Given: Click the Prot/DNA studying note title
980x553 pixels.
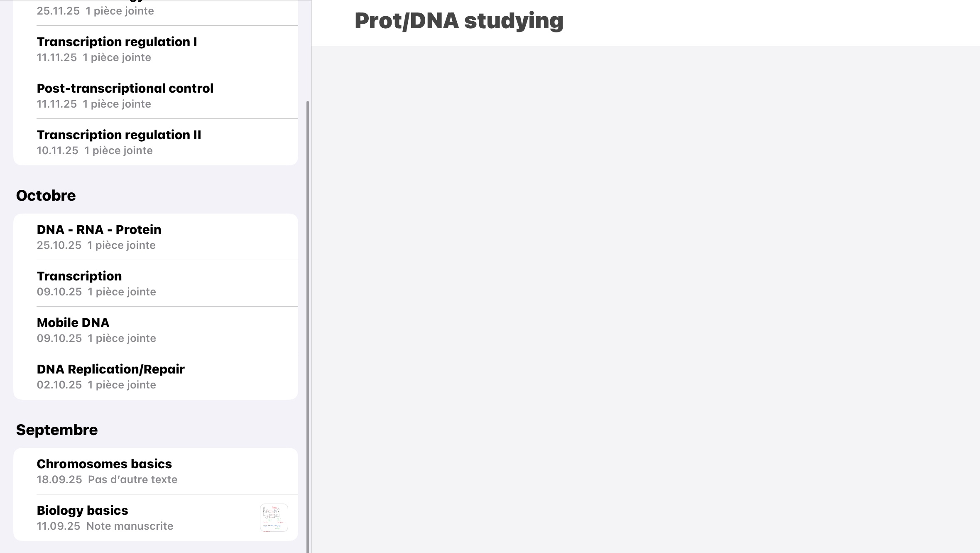Looking at the screenshot, I should tap(459, 21).
